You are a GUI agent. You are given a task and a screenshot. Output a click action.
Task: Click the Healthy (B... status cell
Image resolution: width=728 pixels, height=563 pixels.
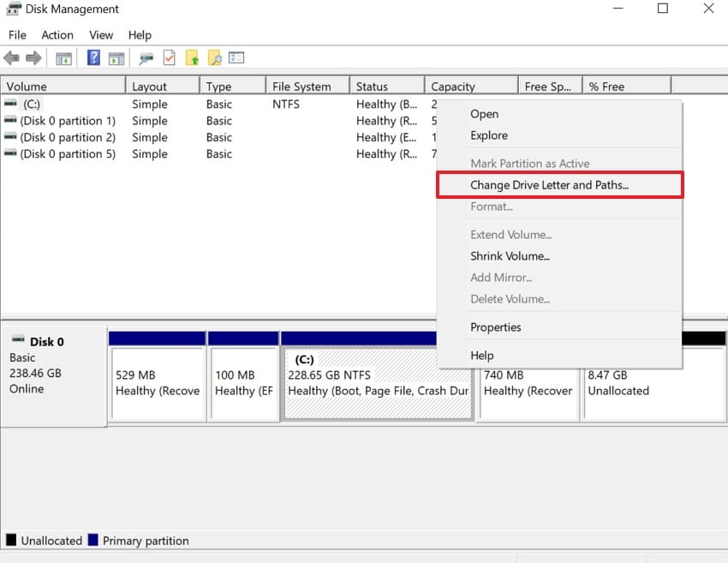(387, 104)
